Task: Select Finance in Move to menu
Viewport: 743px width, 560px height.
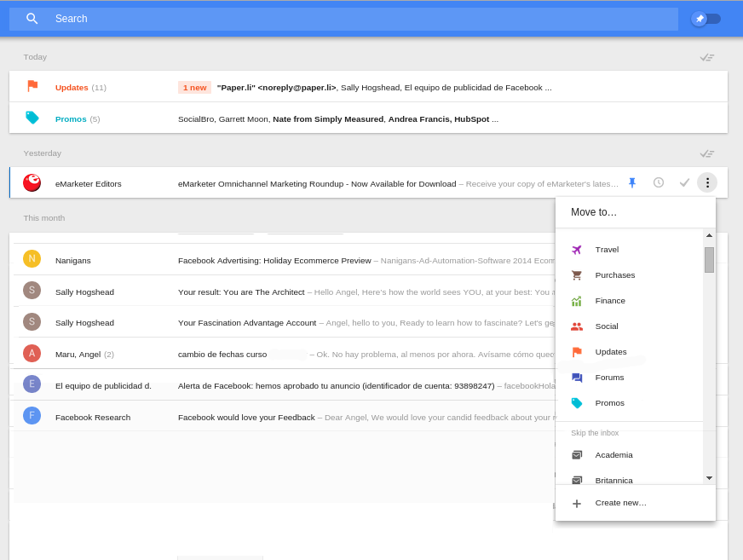Action: click(610, 301)
